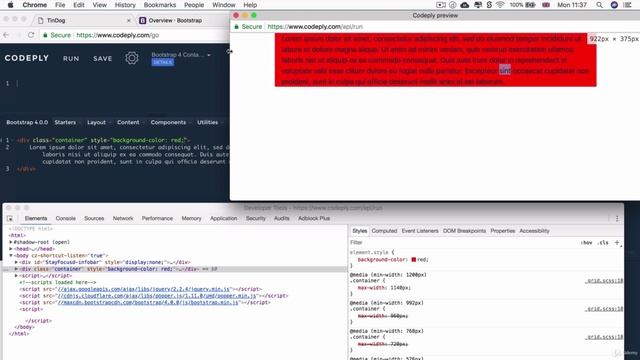
Task: Add new style rule plus icon
Action: 617,242
